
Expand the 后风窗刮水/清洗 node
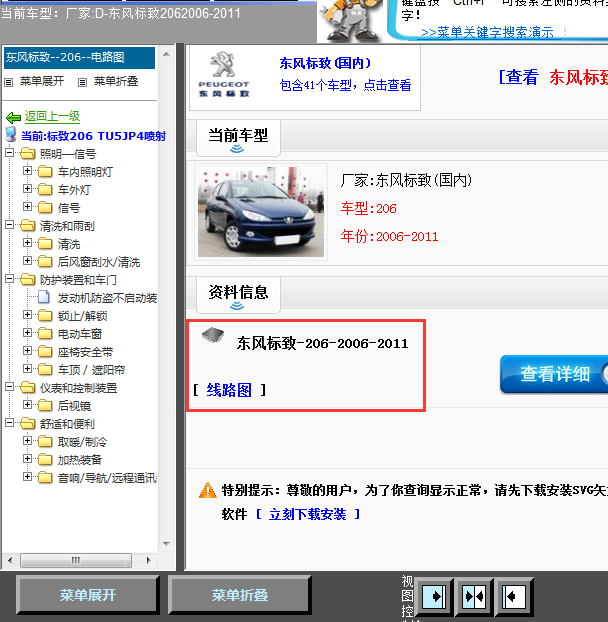27,261
